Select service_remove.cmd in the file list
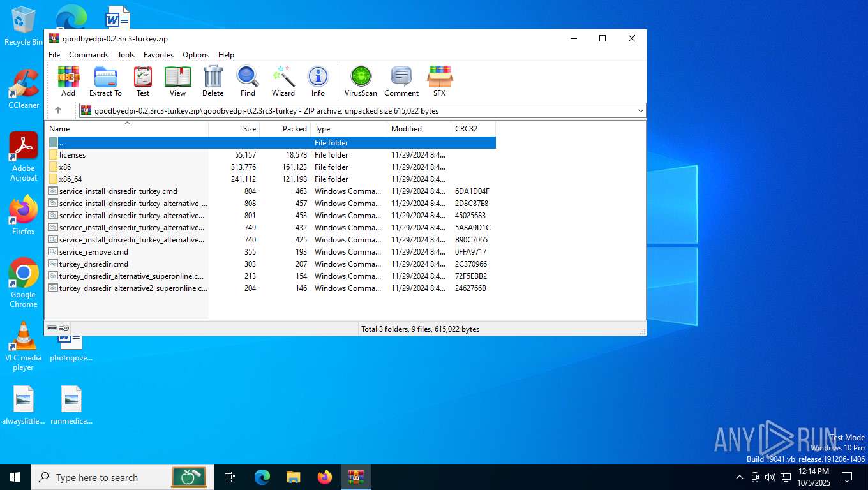 point(93,252)
